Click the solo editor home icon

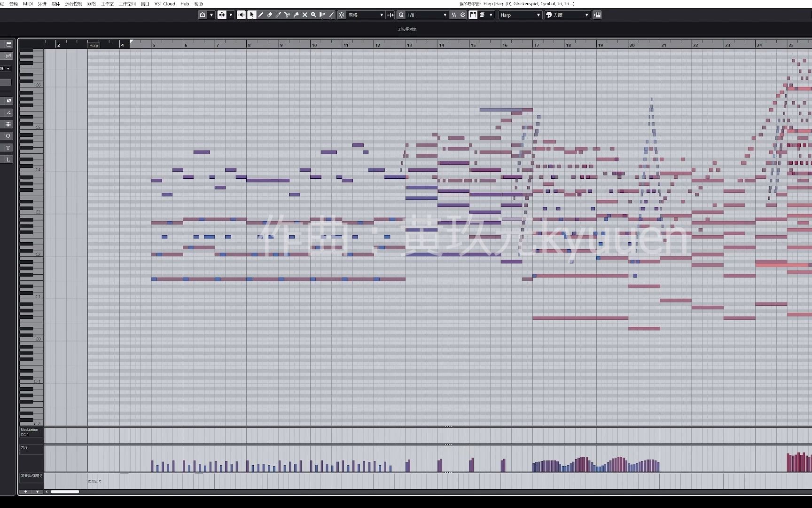coord(203,15)
